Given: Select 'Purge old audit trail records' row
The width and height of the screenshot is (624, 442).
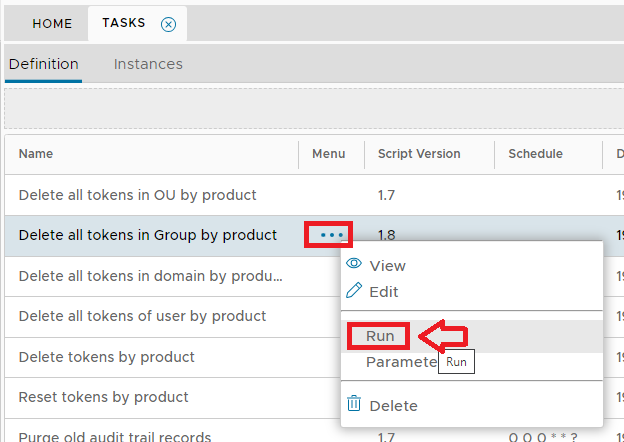Looking at the screenshot, I should 115,436.
